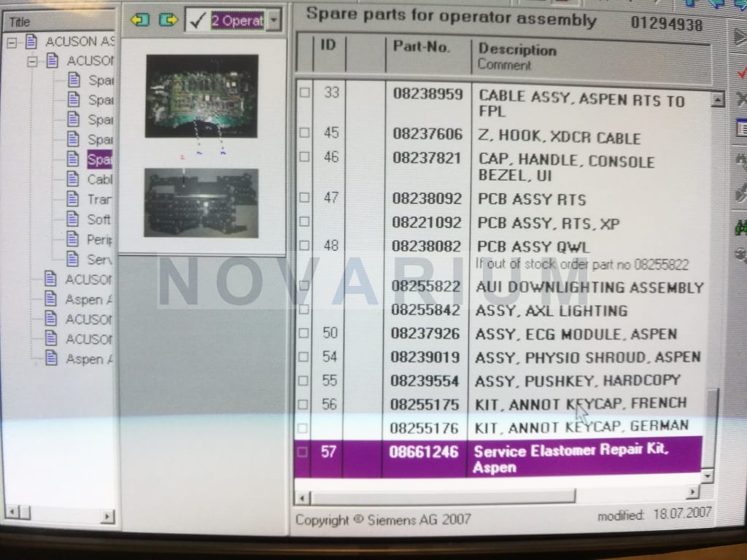The height and width of the screenshot is (560, 747).
Task: Click the PCB ASSY RTS description
Action: pos(532,200)
